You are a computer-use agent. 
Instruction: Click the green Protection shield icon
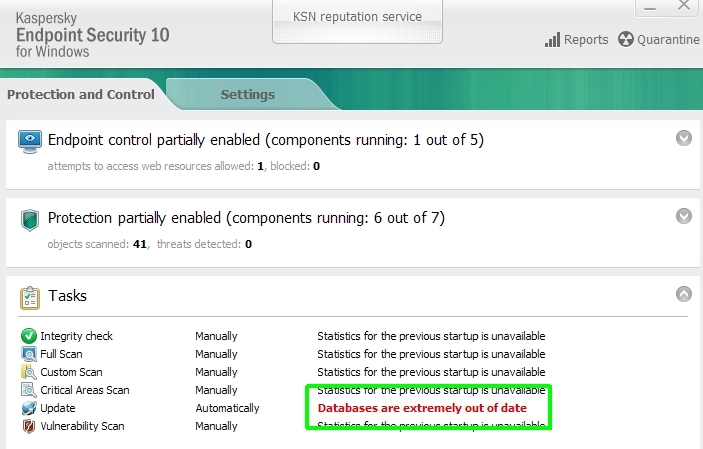pos(30,220)
